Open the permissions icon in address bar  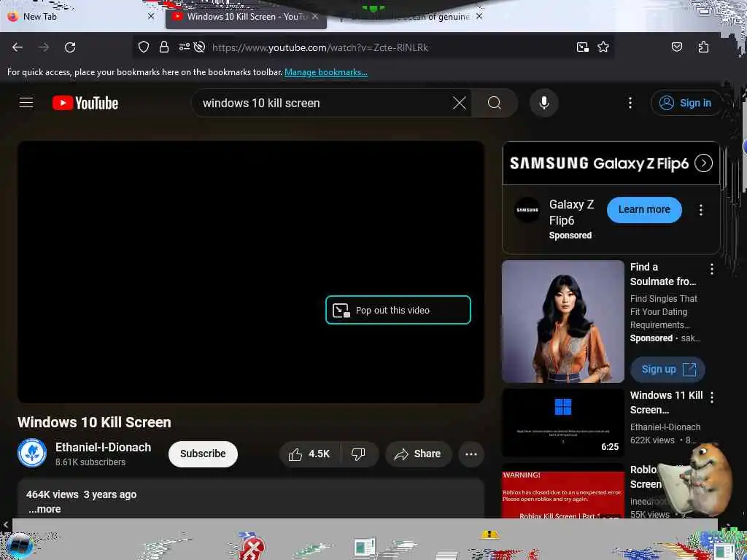(x=184, y=47)
